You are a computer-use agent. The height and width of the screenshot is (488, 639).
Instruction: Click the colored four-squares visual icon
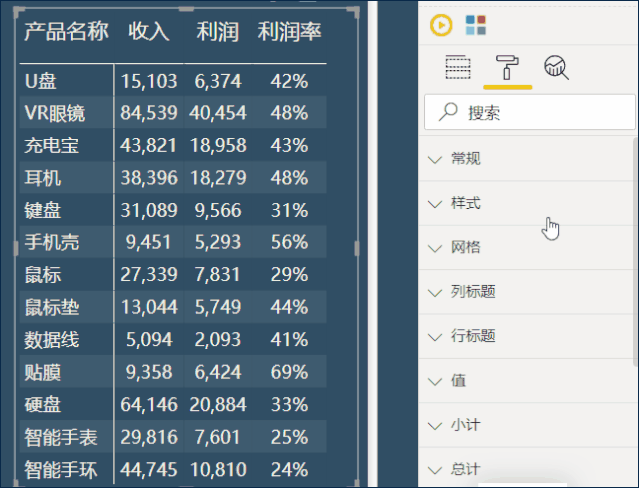[476, 25]
